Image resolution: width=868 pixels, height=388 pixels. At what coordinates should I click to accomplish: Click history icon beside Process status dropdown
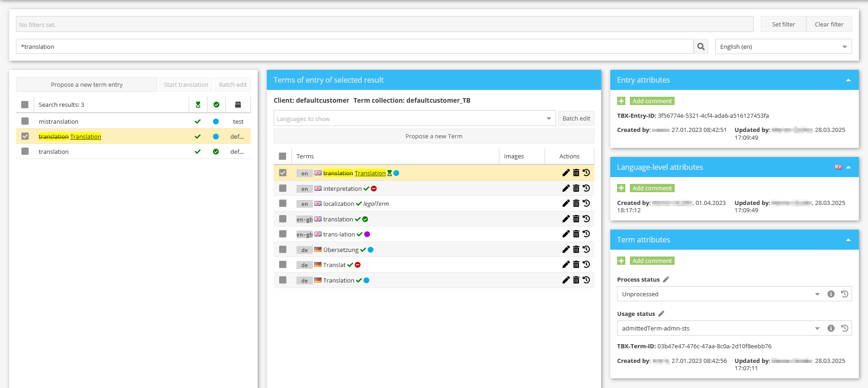845,294
